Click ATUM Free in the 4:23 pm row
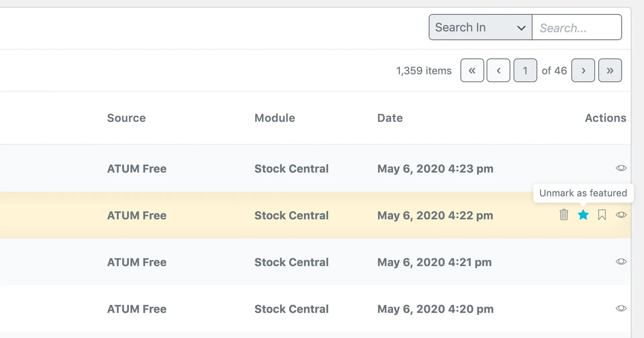This screenshot has height=338, width=644. tap(137, 168)
